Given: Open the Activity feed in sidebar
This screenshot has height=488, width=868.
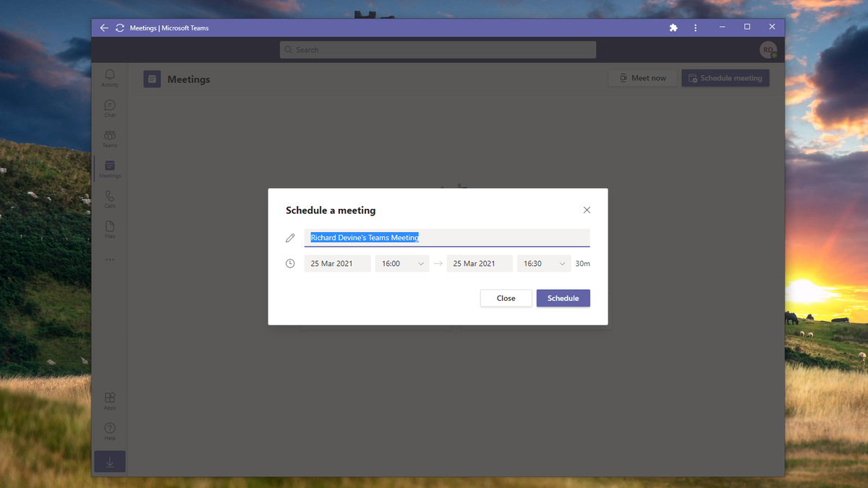Looking at the screenshot, I should [x=110, y=78].
